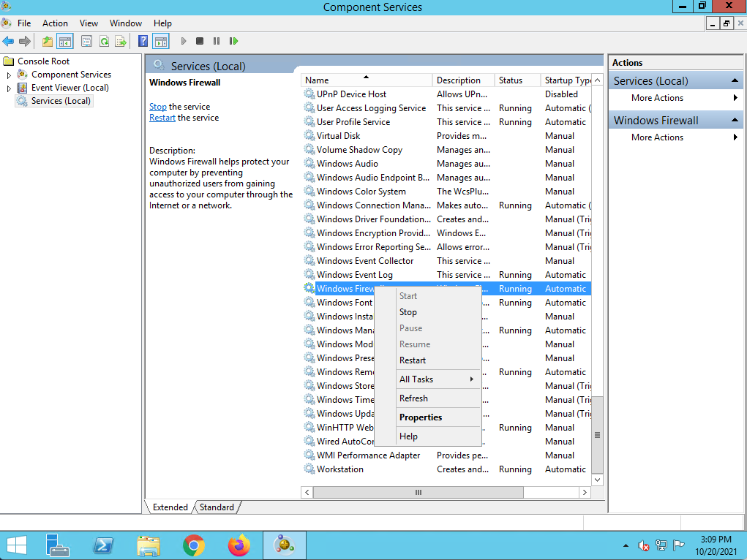The height and width of the screenshot is (560, 747).
Task: Choose Stop from the context menu
Action: point(428,312)
